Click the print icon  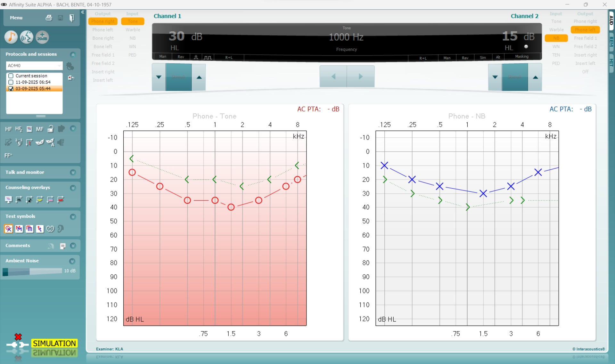(x=49, y=18)
